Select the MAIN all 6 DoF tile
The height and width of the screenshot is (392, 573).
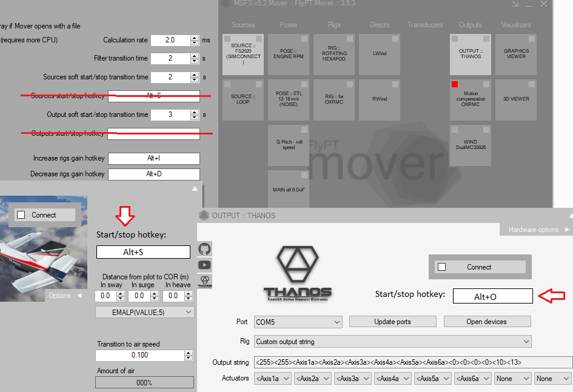(289, 188)
